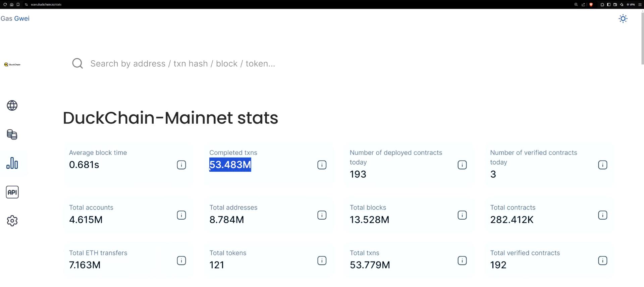Show info for Completed txns

[x=322, y=165]
